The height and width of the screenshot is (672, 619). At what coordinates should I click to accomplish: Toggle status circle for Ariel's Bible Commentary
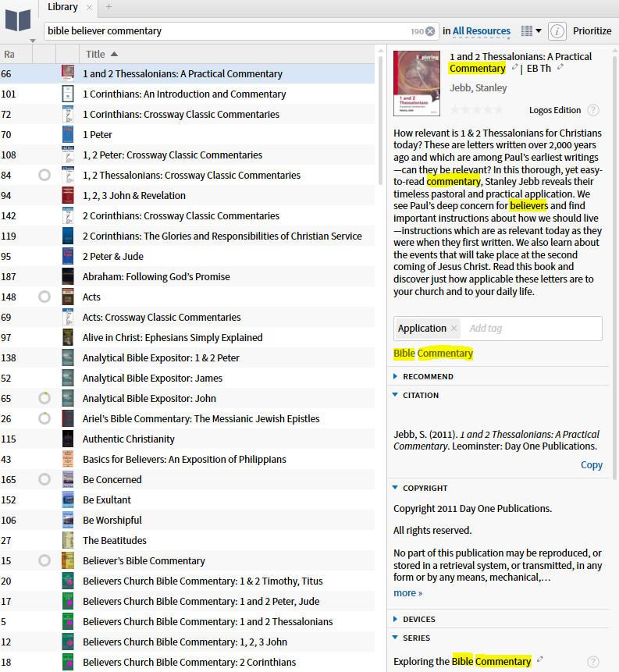[x=44, y=418]
